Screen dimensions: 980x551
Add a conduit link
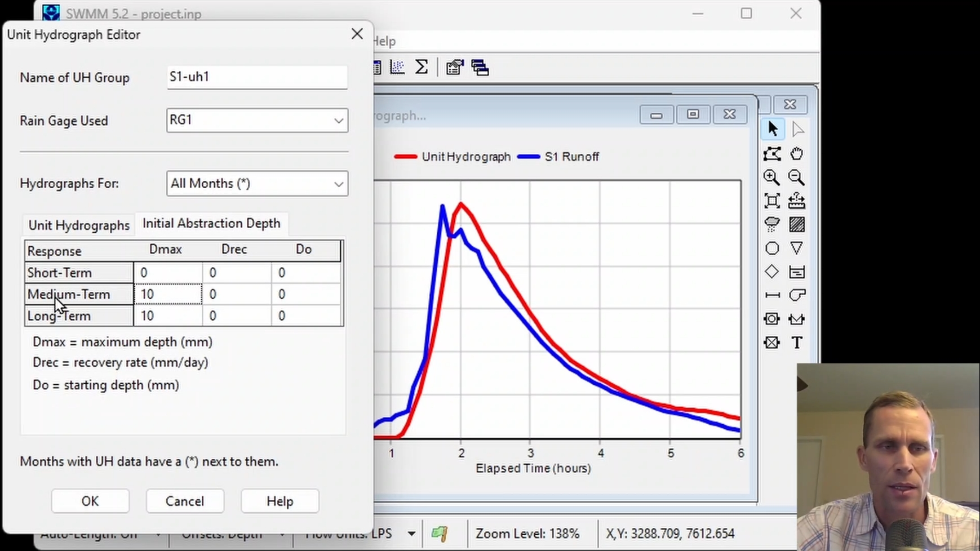(772, 295)
